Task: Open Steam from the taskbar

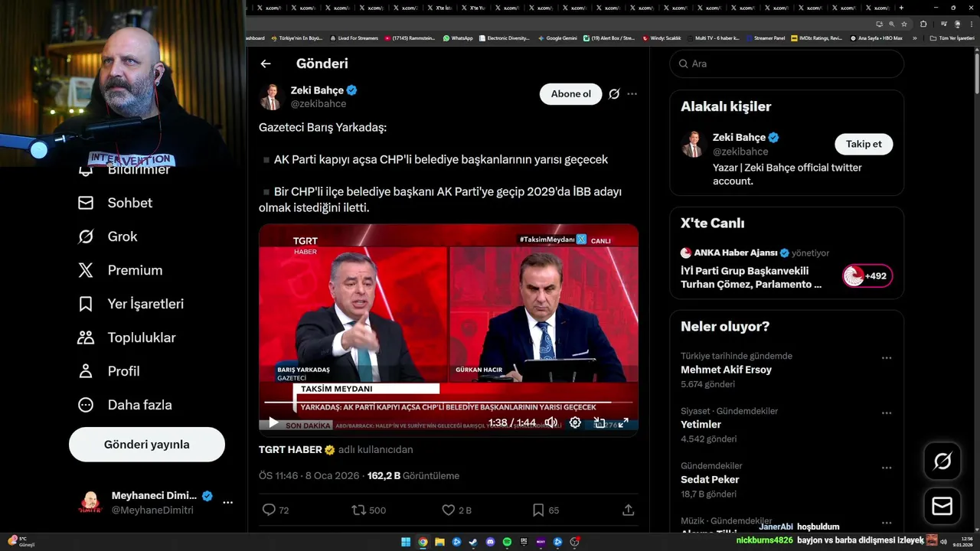Action: click(x=473, y=542)
